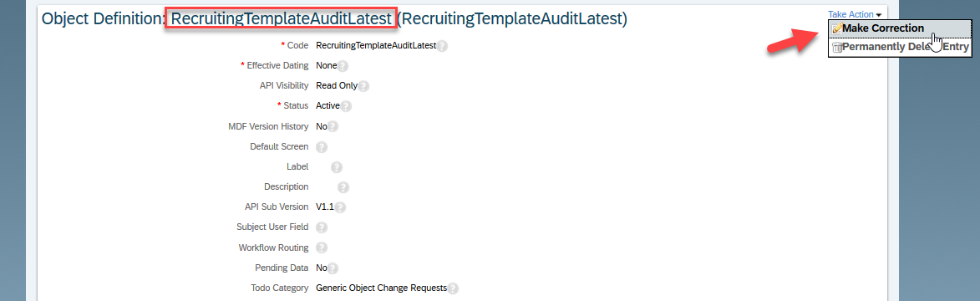Open the Label field help icon

point(337,167)
